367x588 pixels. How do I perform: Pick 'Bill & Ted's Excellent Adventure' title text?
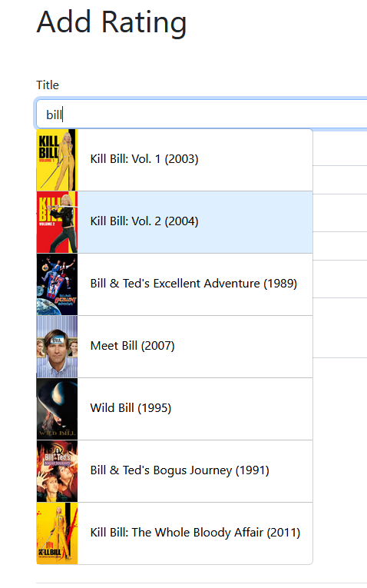(x=175, y=284)
